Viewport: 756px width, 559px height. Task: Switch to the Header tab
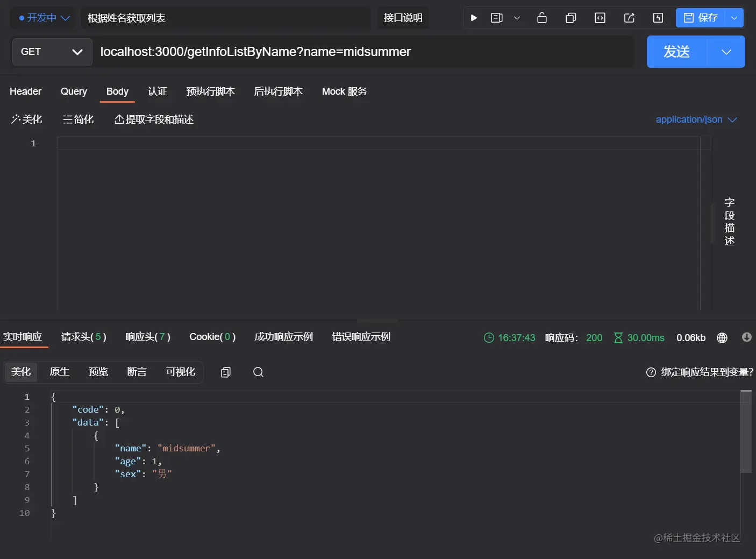pyautogui.click(x=25, y=91)
